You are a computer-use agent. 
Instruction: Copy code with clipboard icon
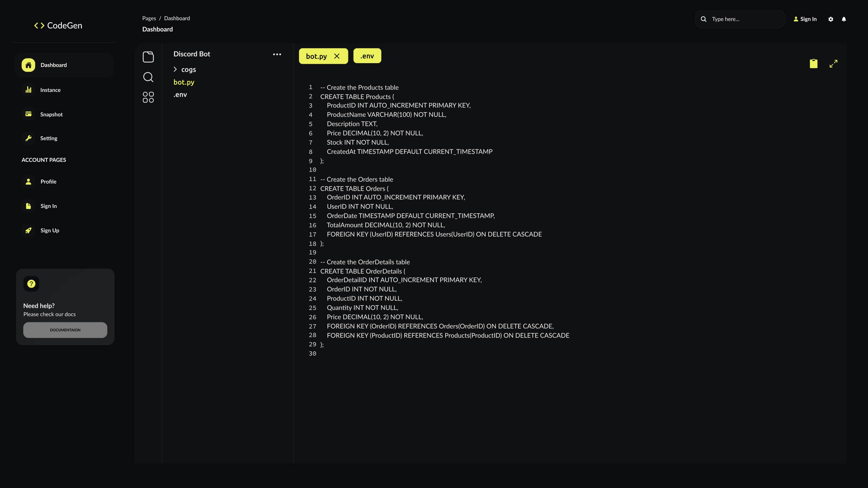tap(813, 64)
